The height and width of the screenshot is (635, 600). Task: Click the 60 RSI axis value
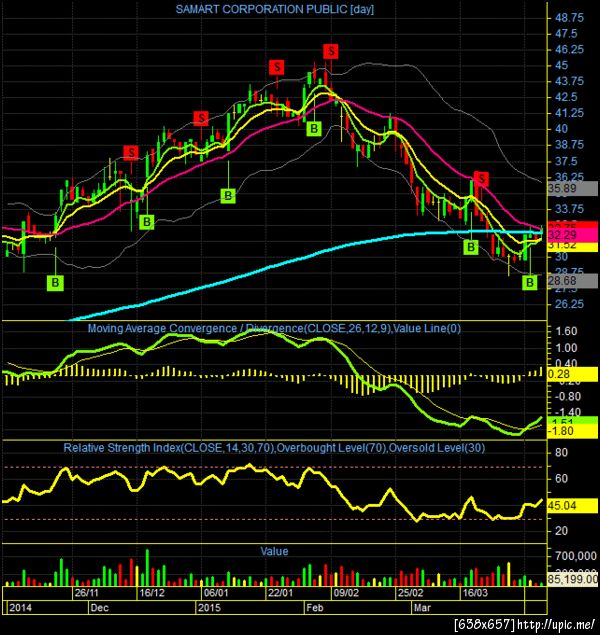[x=561, y=479]
